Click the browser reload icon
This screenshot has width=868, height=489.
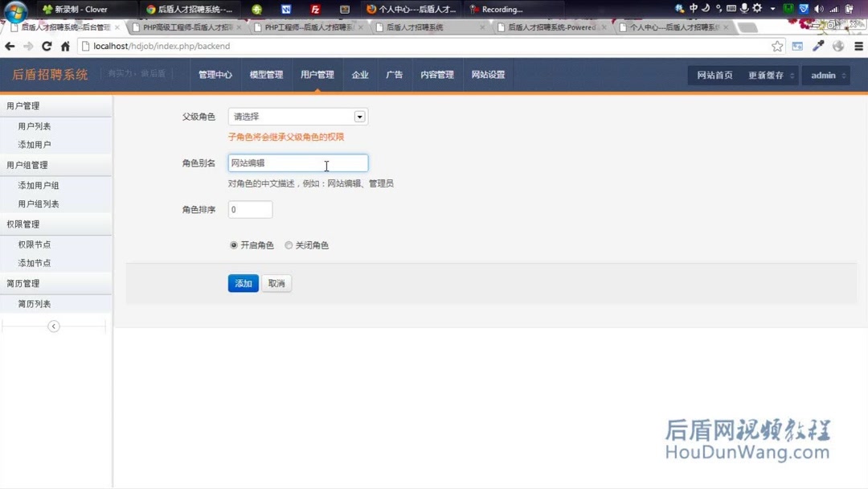(47, 47)
